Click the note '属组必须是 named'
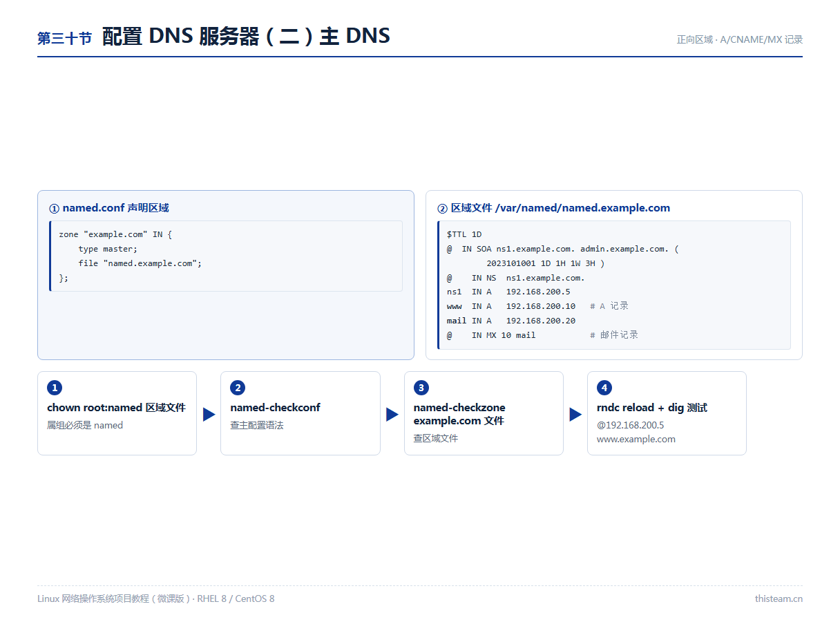Image resolution: width=840 pixels, height=622 pixels. (x=85, y=425)
